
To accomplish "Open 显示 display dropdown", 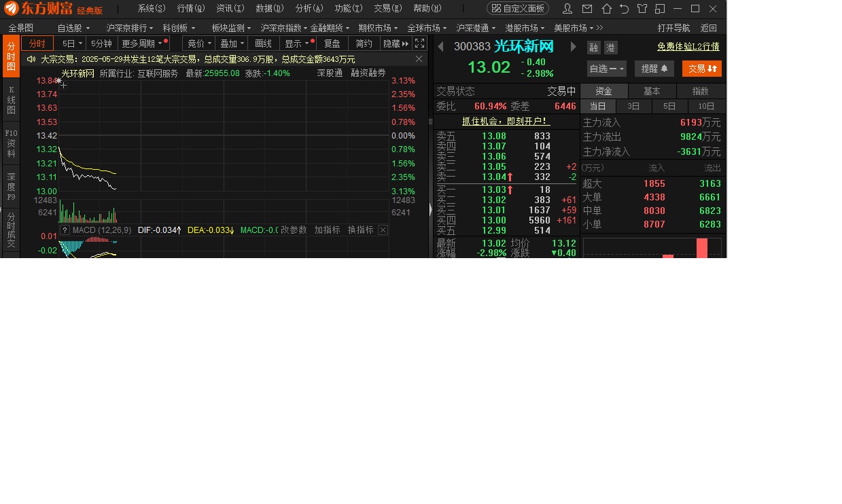I will pos(297,43).
